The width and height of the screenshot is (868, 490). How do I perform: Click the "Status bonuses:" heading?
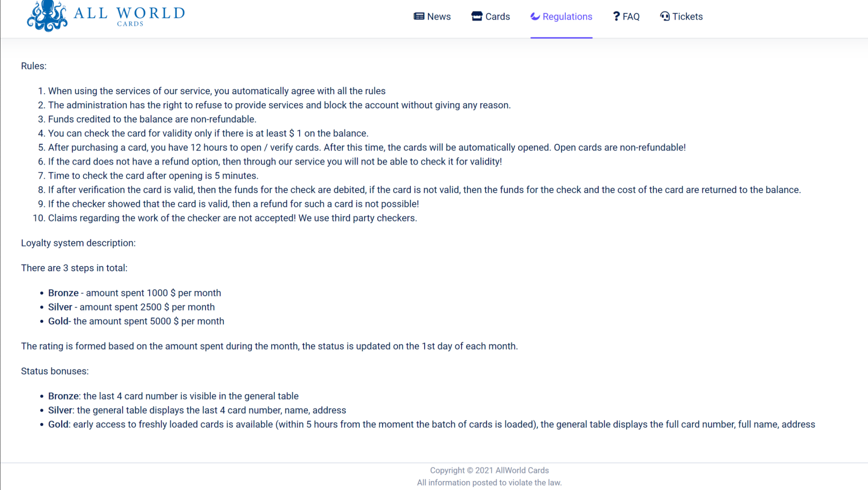click(x=55, y=371)
